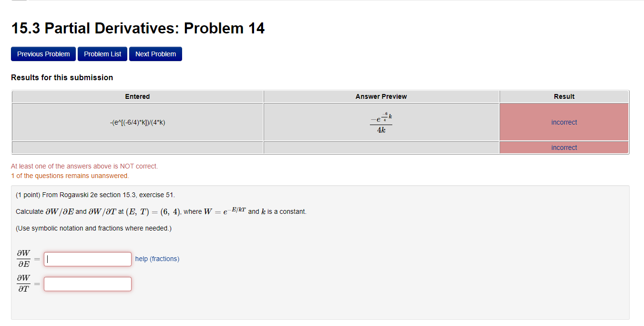The height and width of the screenshot is (326, 644).
Task: Click the Results for this submission heading
Action: pos(62,77)
